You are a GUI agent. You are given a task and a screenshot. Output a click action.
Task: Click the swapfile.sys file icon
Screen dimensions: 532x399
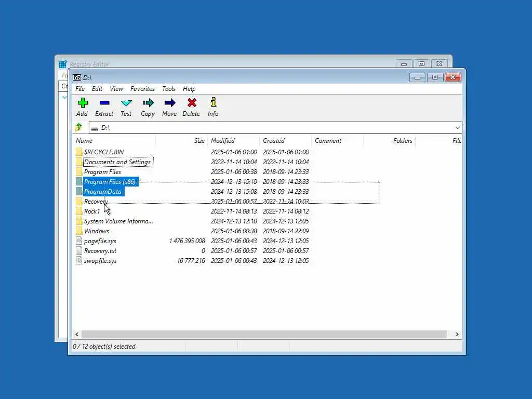(x=79, y=260)
